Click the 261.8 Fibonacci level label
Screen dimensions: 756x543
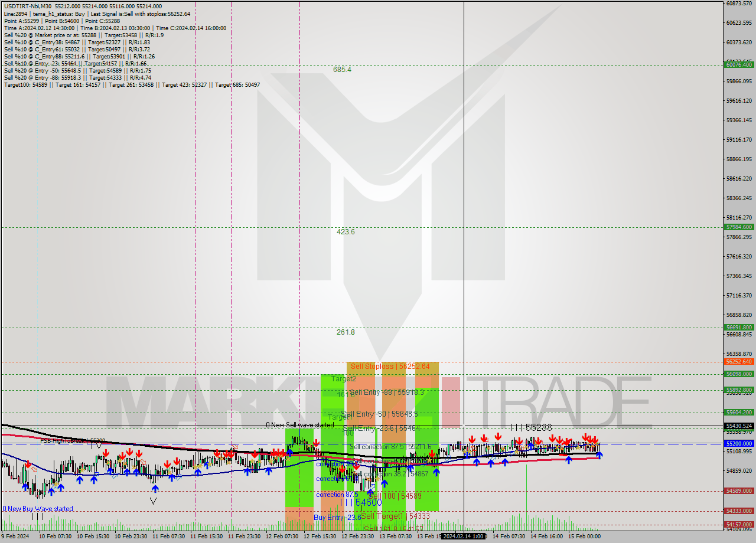pos(346,332)
